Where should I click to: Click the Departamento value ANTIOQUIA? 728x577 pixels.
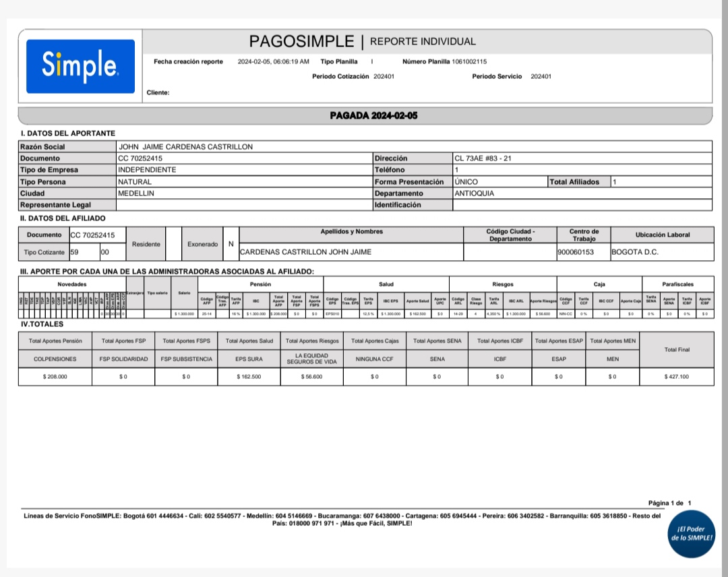(x=475, y=193)
